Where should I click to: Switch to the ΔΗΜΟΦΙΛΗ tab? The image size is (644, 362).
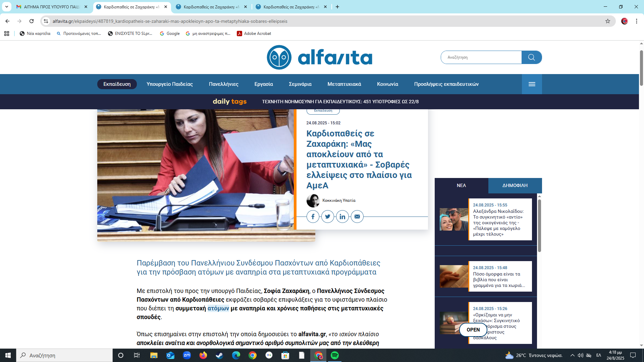(515, 185)
